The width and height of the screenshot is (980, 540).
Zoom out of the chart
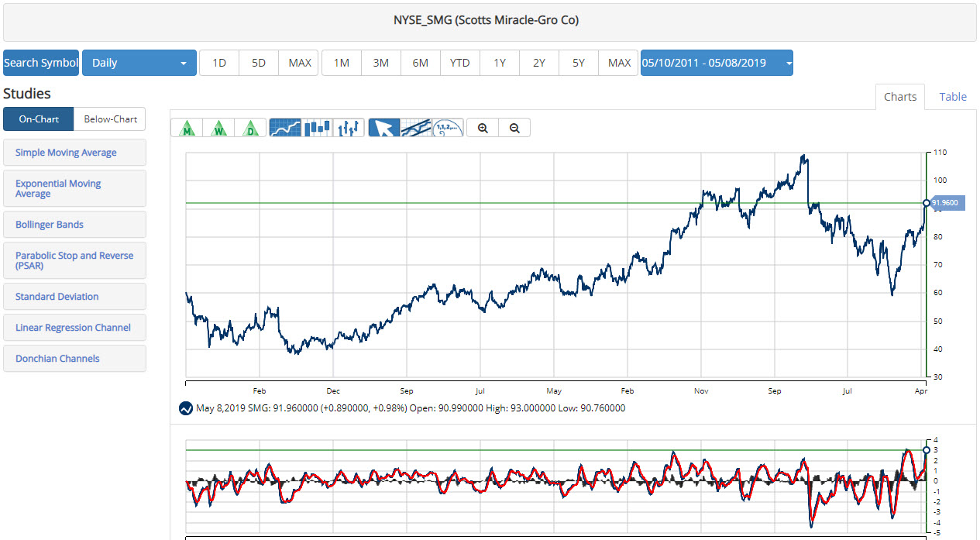[x=514, y=128]
